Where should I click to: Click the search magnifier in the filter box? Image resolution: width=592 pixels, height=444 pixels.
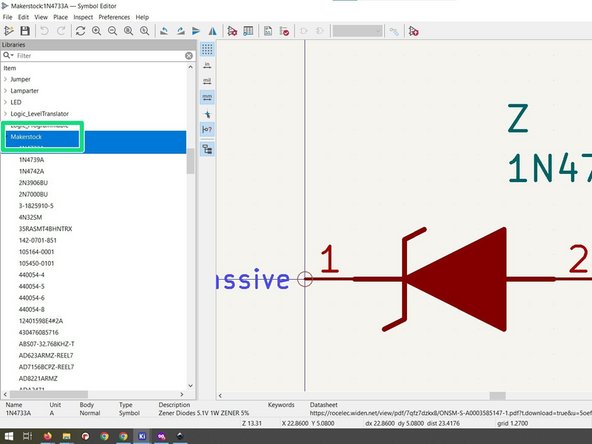coord(7,56)
